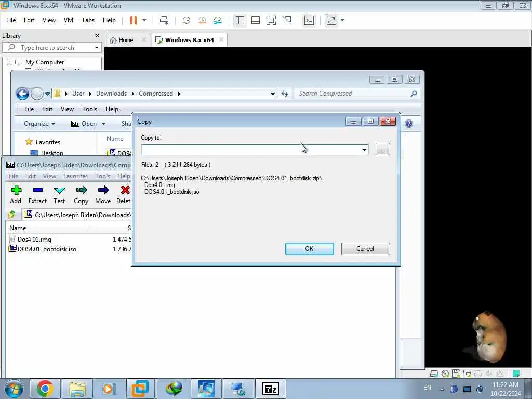Select Favorites in the Explorer navigation pane
The height and width of the screenshot is (399, 532).
(x=48, y=142)
